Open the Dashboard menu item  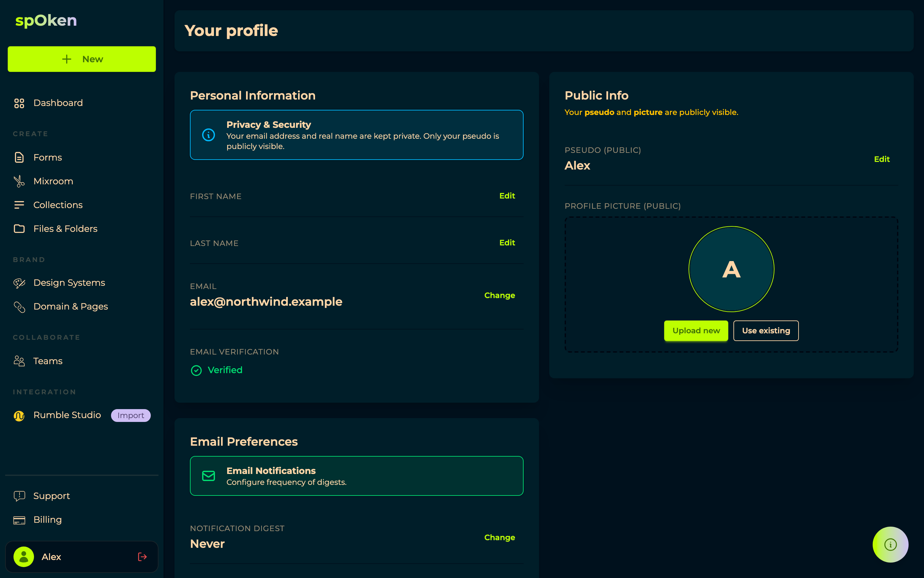tap(82, 103)
